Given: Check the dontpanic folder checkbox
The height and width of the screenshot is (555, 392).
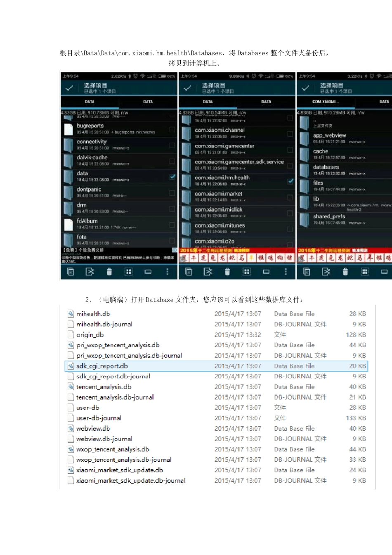Looking at the screenshot, I should 172,193.
